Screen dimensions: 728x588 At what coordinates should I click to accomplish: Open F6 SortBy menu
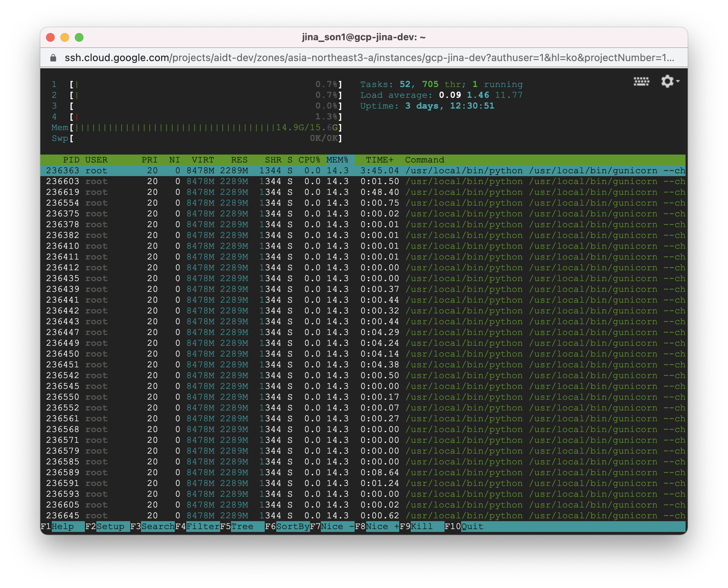tap(292, 527)
